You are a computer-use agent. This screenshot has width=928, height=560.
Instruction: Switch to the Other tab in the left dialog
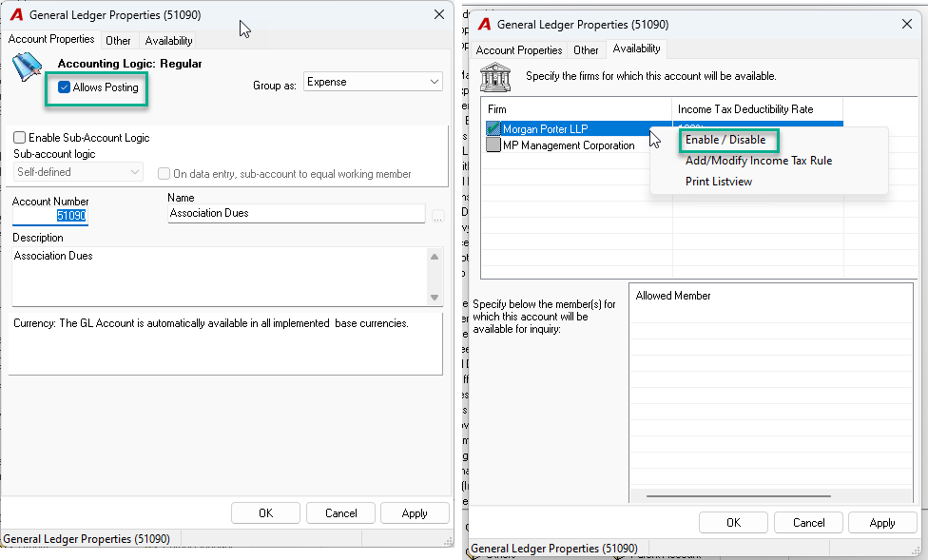pos(118,40)
